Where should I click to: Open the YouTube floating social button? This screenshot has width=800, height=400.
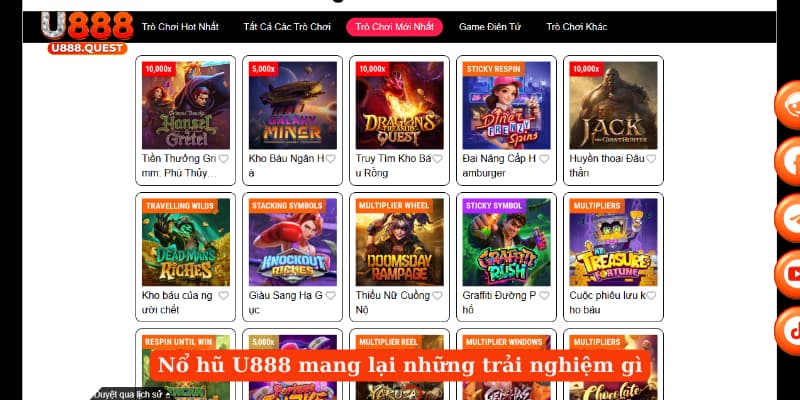(788, 274)
